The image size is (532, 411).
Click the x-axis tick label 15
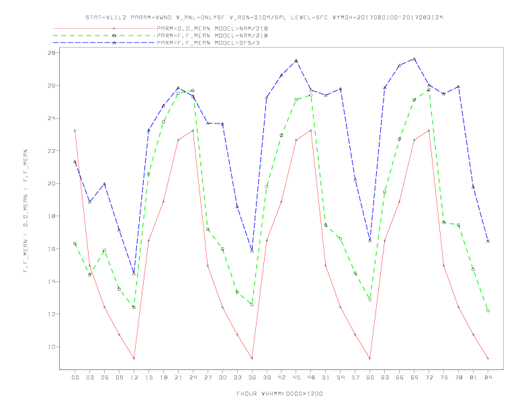click(148, 377)
